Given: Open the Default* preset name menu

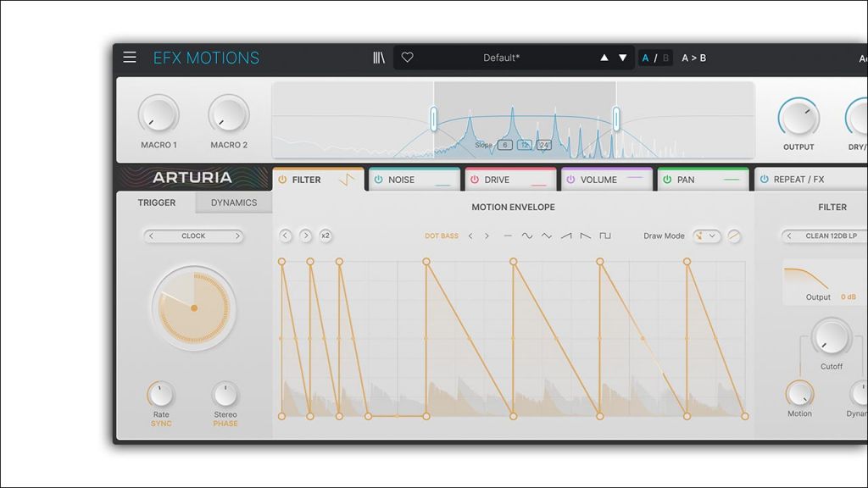Looking at the screenshot, I should click(501, 58).
